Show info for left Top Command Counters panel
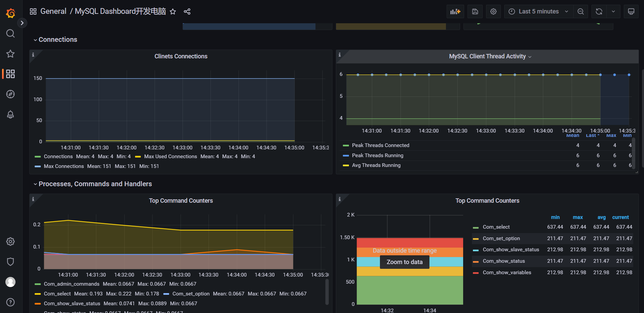The image size is (644, 313). pyautogui.click(x=33, y=199)
